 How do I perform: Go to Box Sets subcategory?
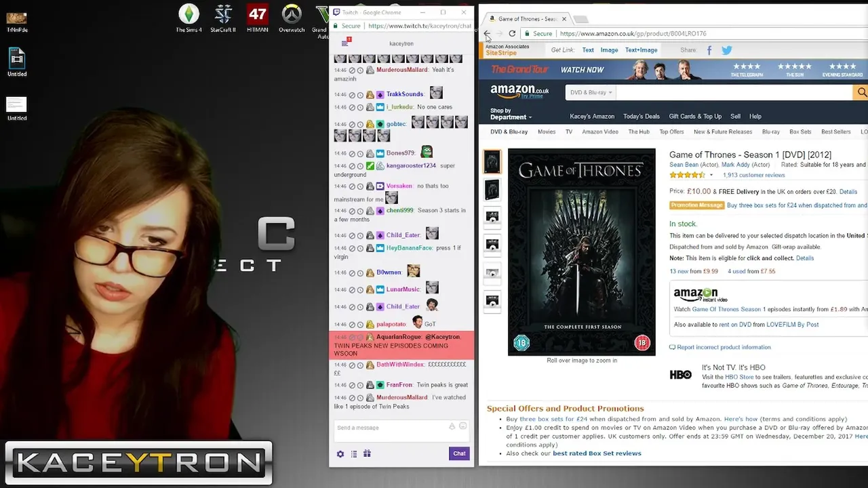point(800,132)
